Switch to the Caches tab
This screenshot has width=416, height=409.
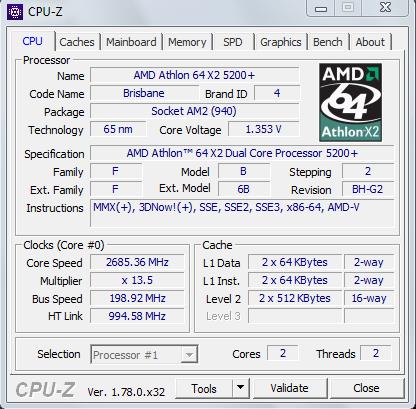point(77,42)
